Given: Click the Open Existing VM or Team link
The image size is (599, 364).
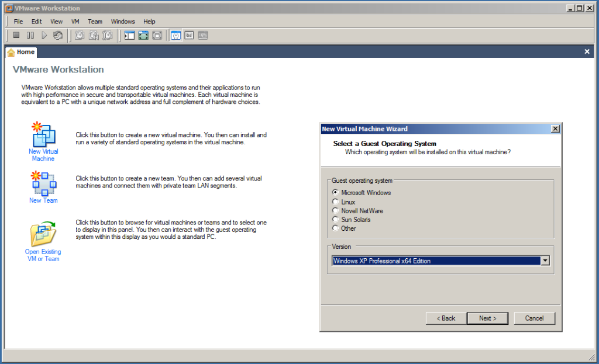Looking at the screenshot, I should click(x=43, y=255).
